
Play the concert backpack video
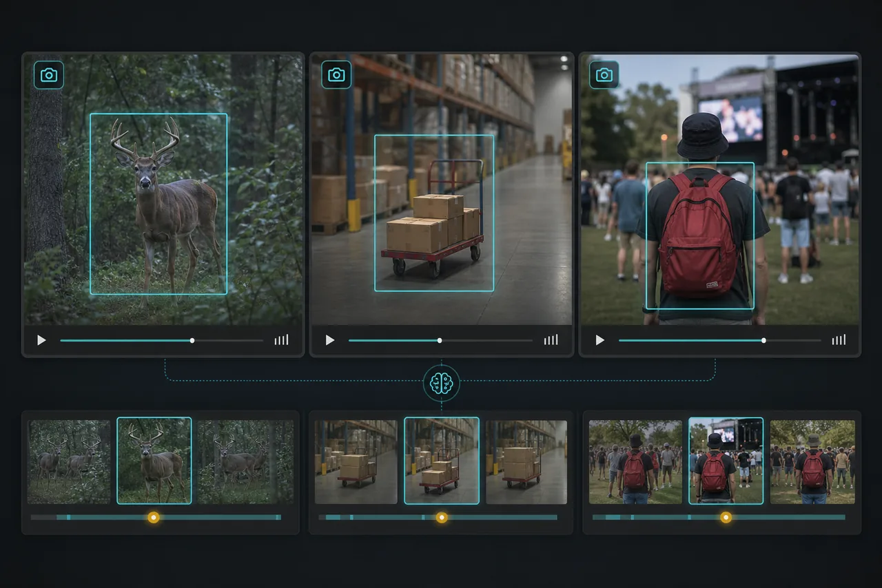coord(599,340)
